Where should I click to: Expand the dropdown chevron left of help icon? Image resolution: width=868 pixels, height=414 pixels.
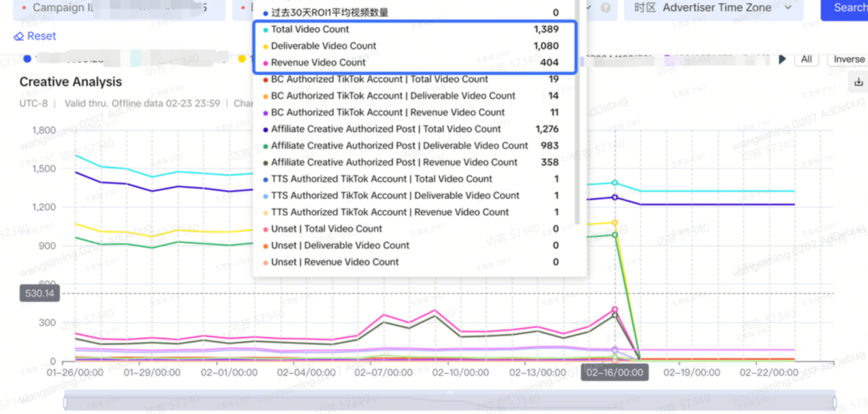pyautogui.click(x=589, y=8)
